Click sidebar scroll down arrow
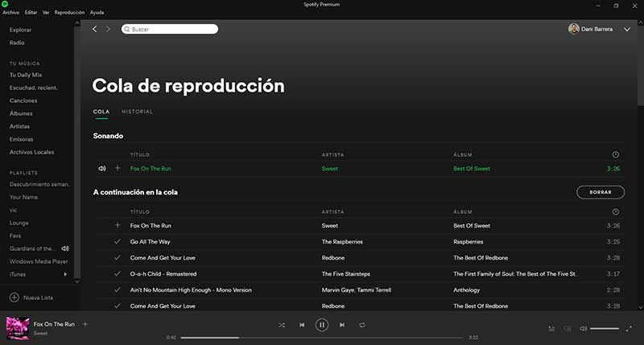This screenshot has width=644, height=345. point(76,281)
